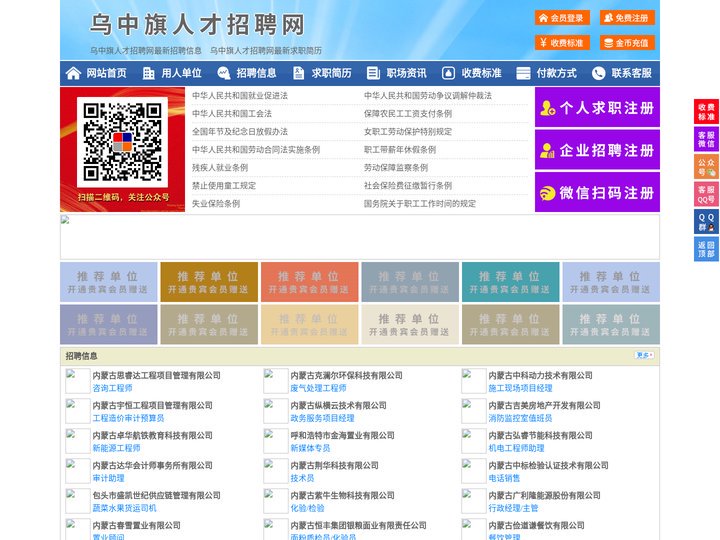Image resolution: width=720 pixels, height=540 pixels.
Task: Click the 更多 link in 招聘信息 bar
Action: (x=644, y=355)
